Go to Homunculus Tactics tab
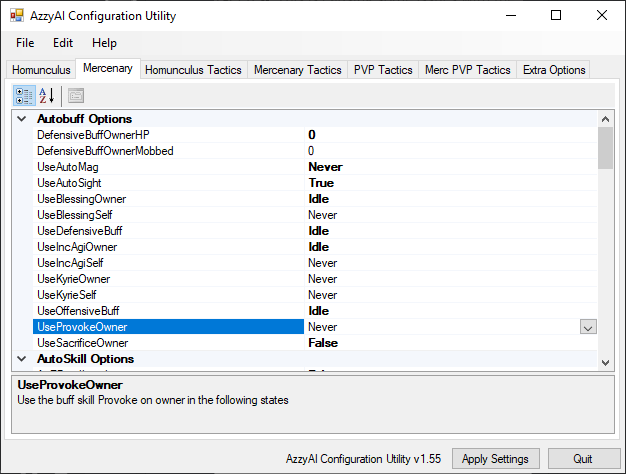The height and width of the screenshot is (474, 626). [x=193, y=70]
